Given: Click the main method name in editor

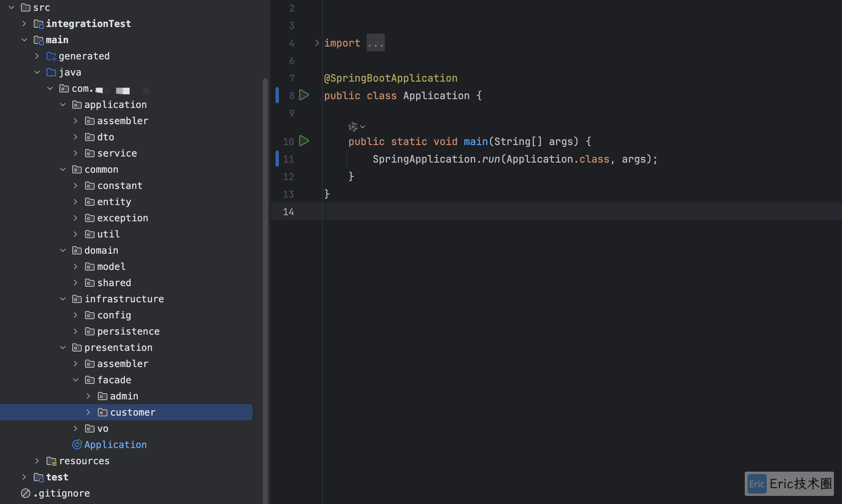Looking at the screenshot, I should click(476, 141).
